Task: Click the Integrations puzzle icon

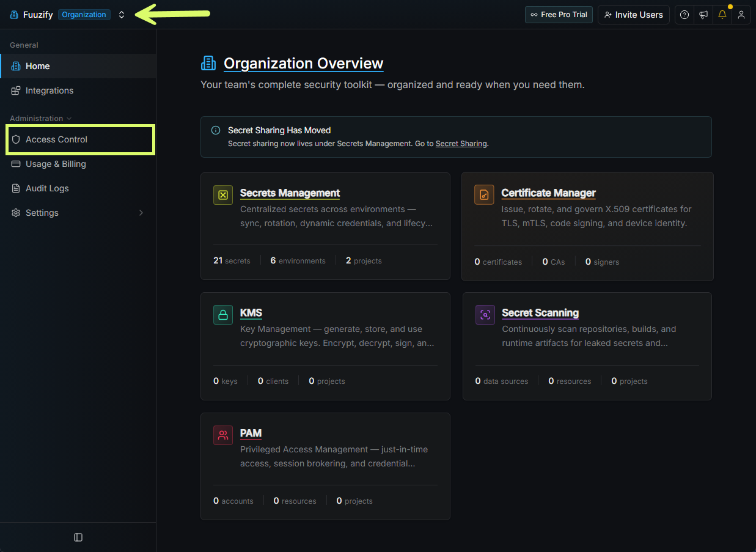Action: point(16,90)
